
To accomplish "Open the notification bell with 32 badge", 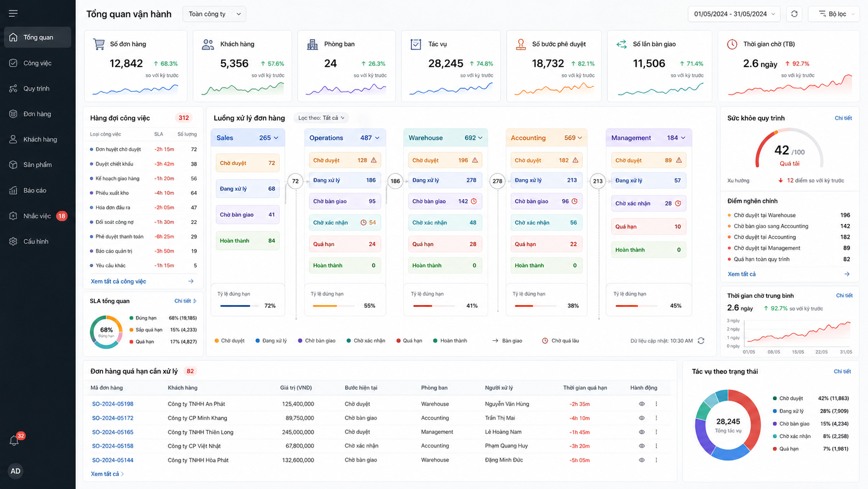I will point(15,441).
